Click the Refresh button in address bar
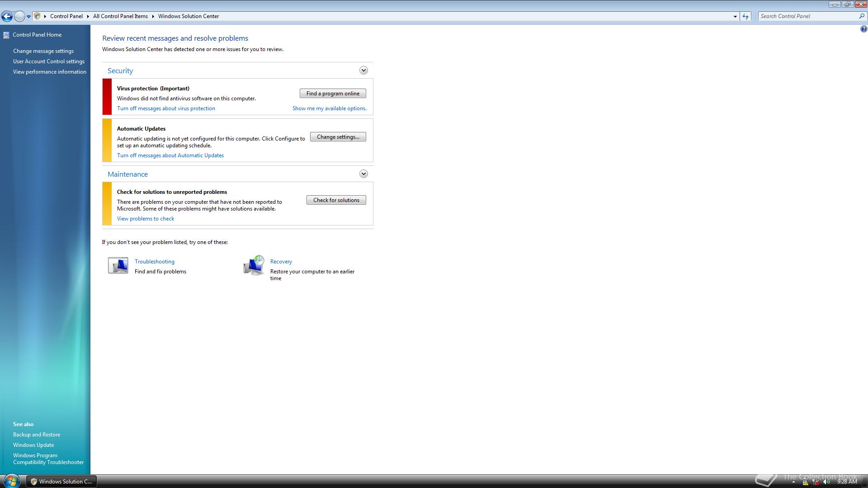This screenshot has width=868, height=488. pyautogui.click(x=745, y=16)
